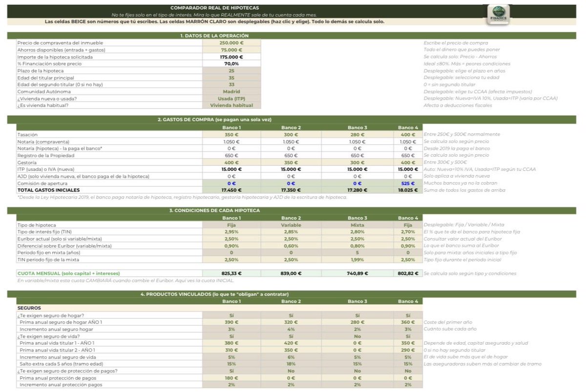Select Banco 2 vida titular 1 420 €
The image size is (586, 392).
pos(291,343)
